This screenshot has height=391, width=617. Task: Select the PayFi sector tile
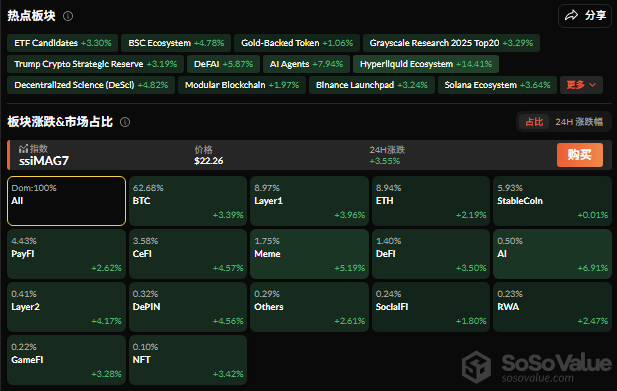click(x=67, y=254)
